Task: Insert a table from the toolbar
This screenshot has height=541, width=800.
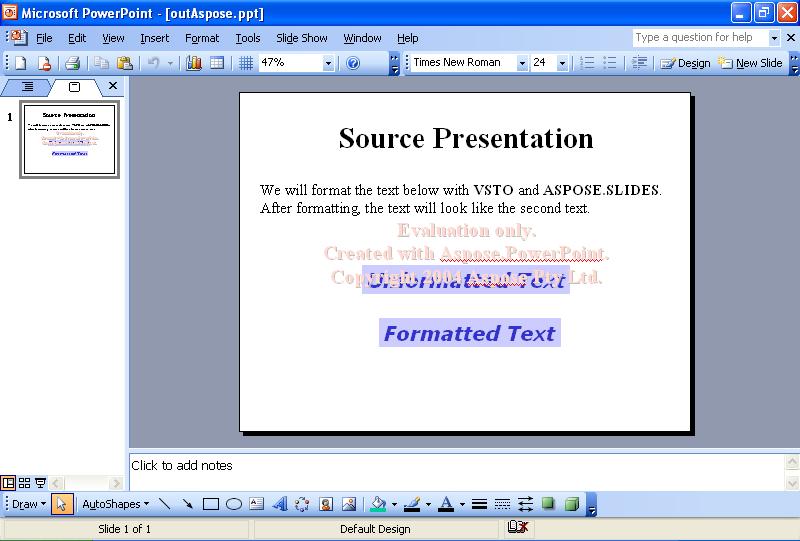Action: click(x=217, y=63)
